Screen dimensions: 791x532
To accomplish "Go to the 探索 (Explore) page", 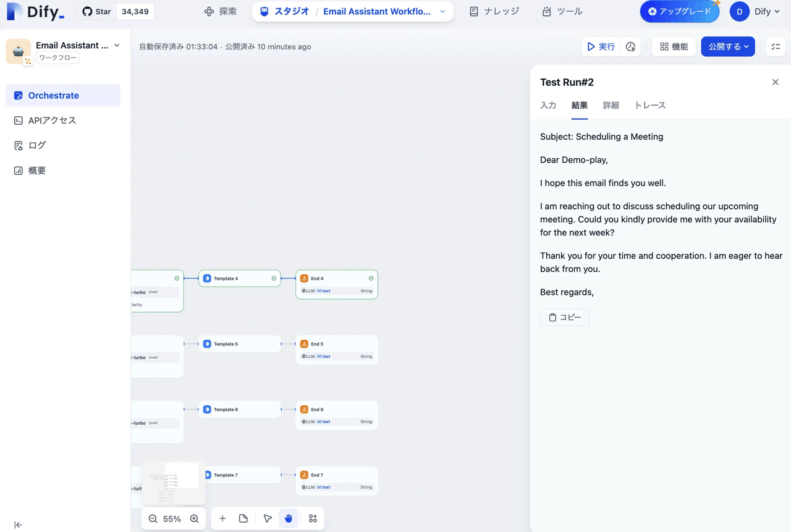I will [221, 11].
